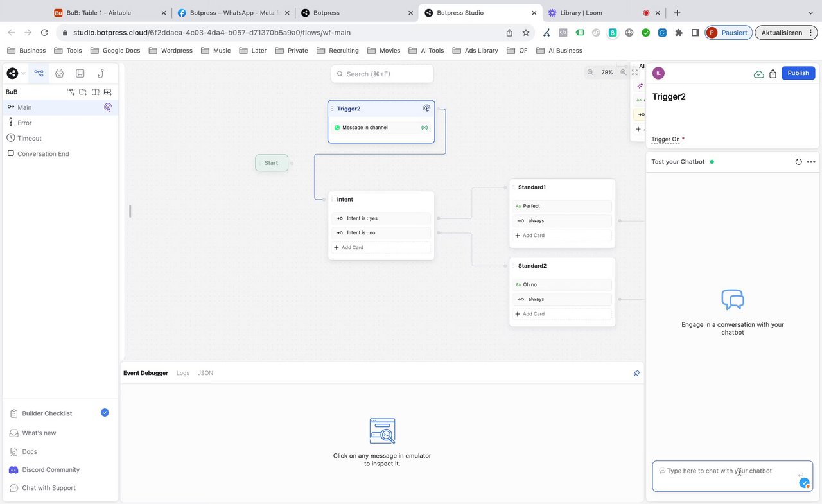Zoom in the canvas
The image size is (822, 504).
pos(623,73)
